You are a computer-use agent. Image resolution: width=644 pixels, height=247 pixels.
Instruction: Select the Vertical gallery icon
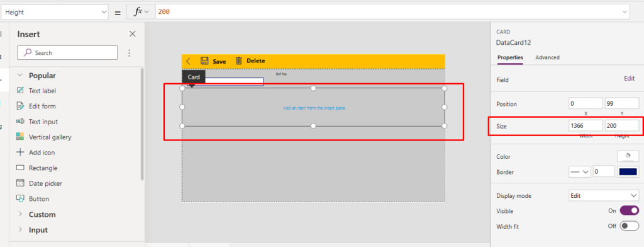(20, 137)
